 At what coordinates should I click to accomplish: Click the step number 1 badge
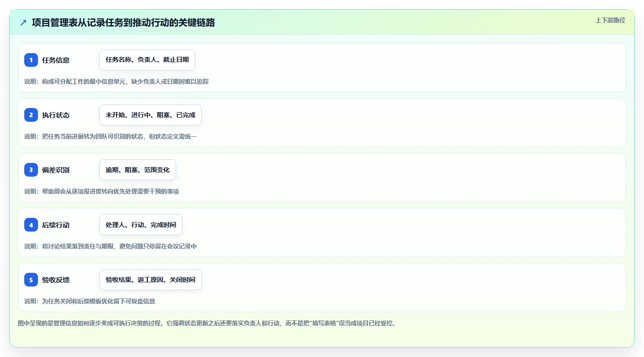(31, 60)
